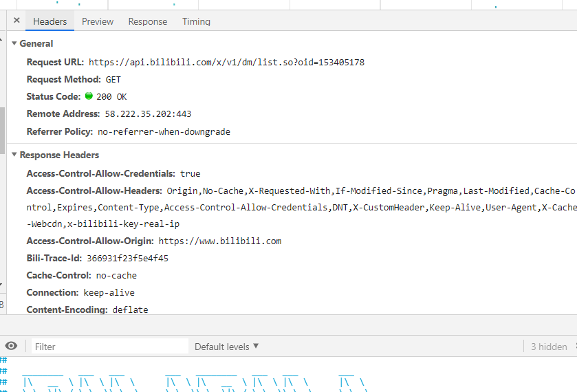Click the Request URL label
This screenshot has height=392, width=577.
coord(55,62)
